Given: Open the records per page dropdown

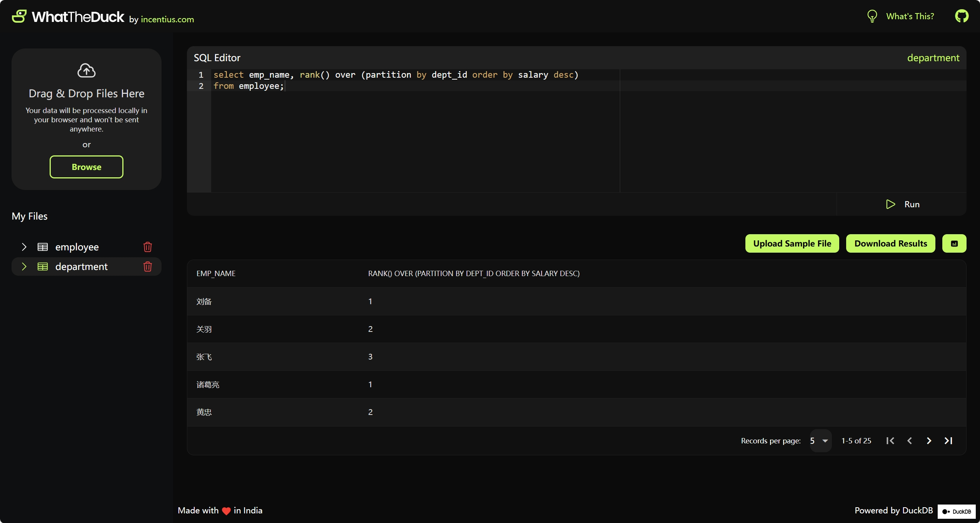Looking at the screenshot, I should (820, 441).
